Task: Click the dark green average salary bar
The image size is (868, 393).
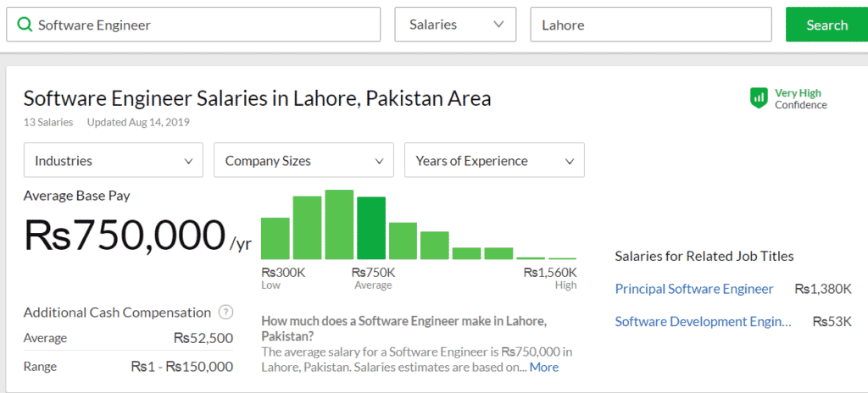Action: point(371,228)
